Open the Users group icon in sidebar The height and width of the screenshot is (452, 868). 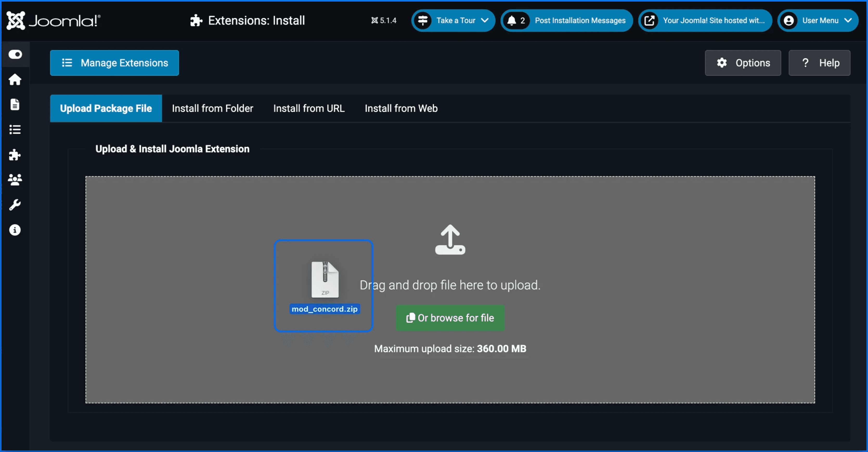tap(15, 180)
